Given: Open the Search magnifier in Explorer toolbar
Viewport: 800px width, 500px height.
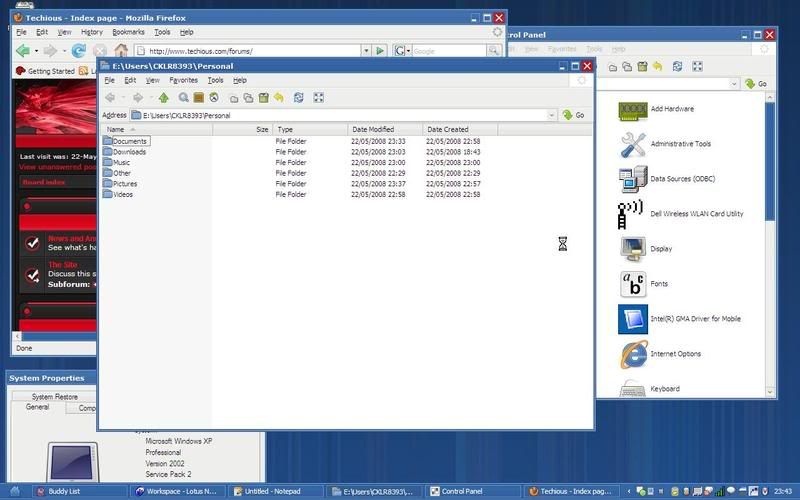Looking at the screenshot, I should pos(183,97).
